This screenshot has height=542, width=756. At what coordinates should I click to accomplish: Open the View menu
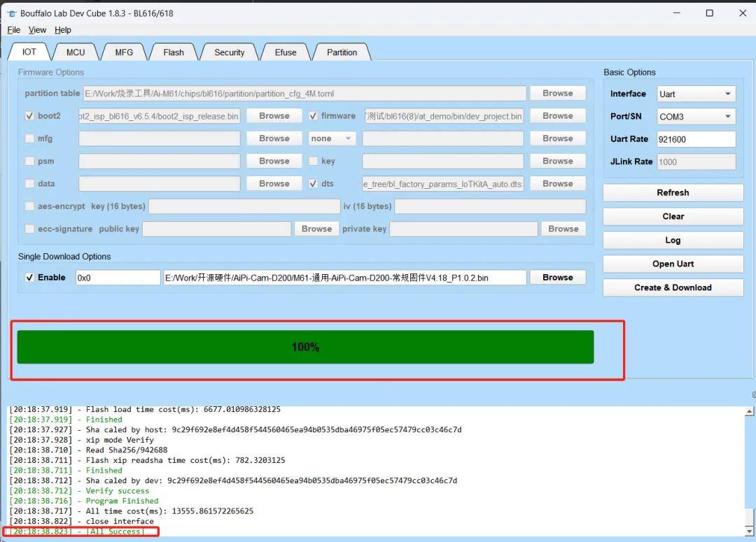click(37, 30)
